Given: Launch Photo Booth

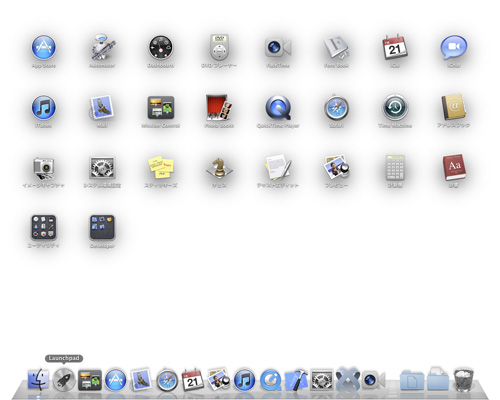Looking at the screenshot, I should tap(219, 107).
